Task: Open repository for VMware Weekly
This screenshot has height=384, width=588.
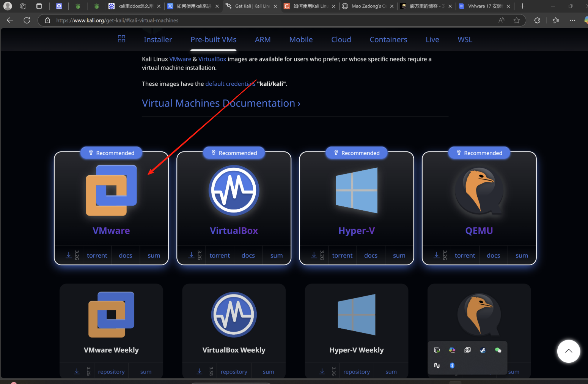Action: 111,372
